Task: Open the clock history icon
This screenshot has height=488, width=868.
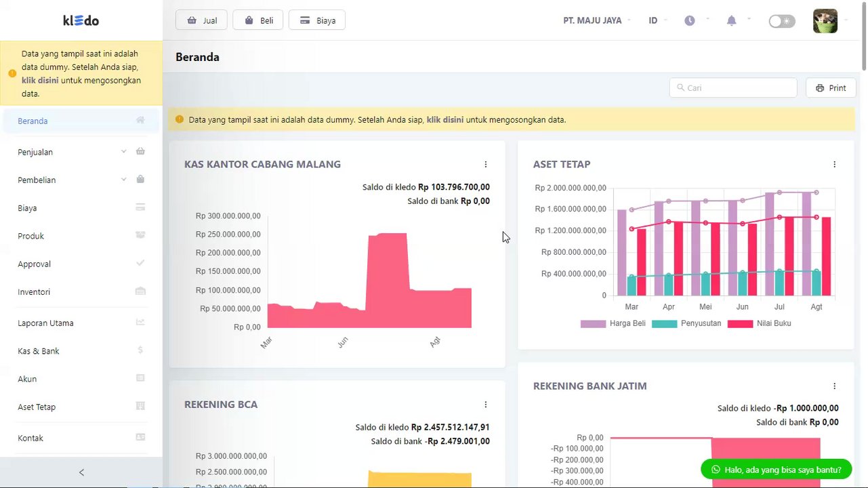Action: point(689,21)
